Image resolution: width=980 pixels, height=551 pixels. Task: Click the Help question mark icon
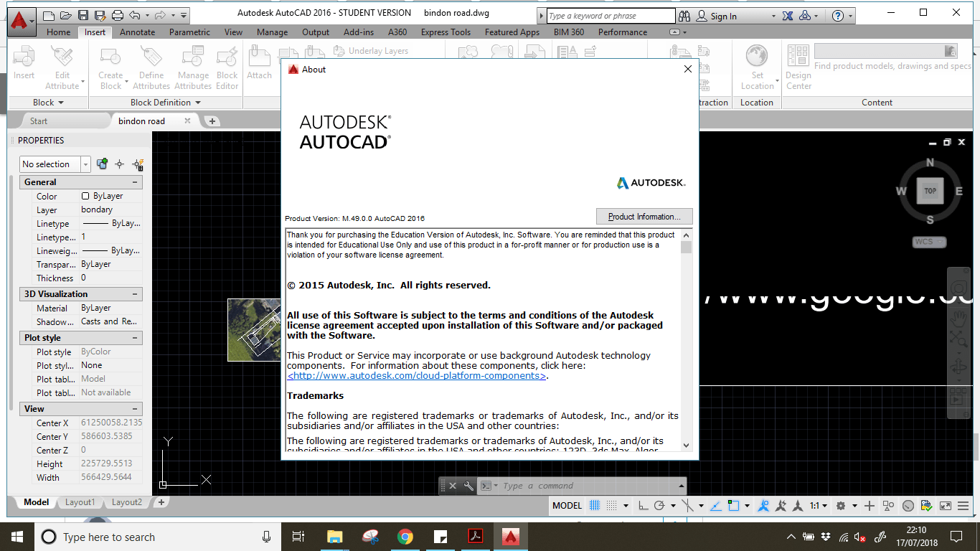point(837,15)
